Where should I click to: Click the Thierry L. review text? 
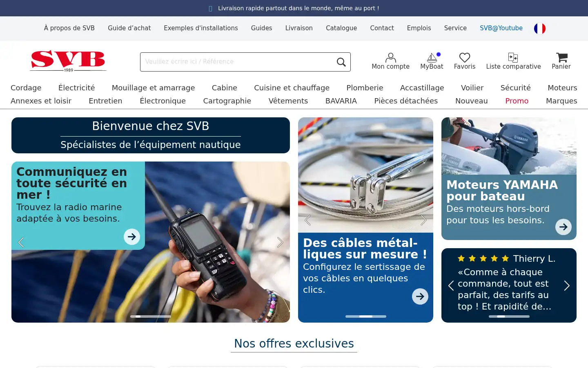coord(505,289)
